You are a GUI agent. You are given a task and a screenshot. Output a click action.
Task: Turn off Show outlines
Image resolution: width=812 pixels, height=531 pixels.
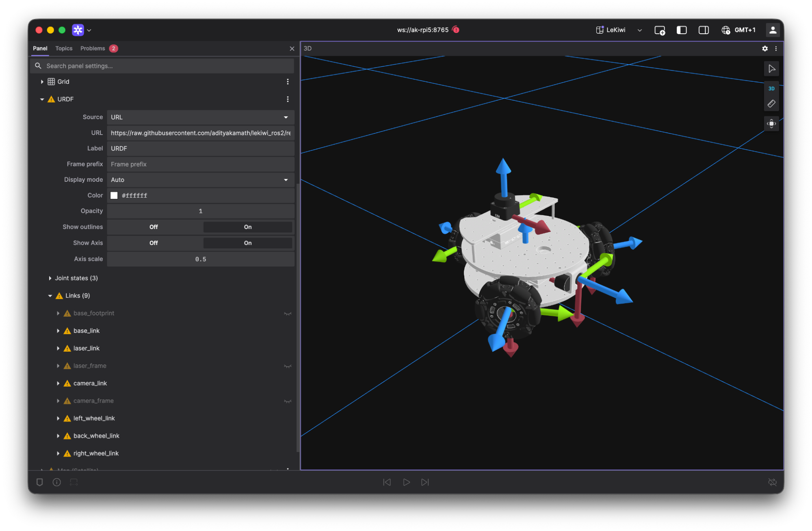153,227
